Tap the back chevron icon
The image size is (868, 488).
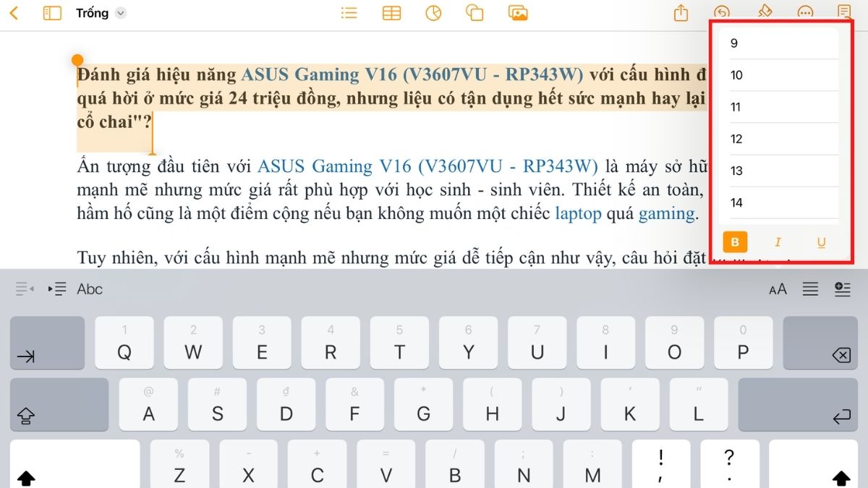[x=14, y=13]
